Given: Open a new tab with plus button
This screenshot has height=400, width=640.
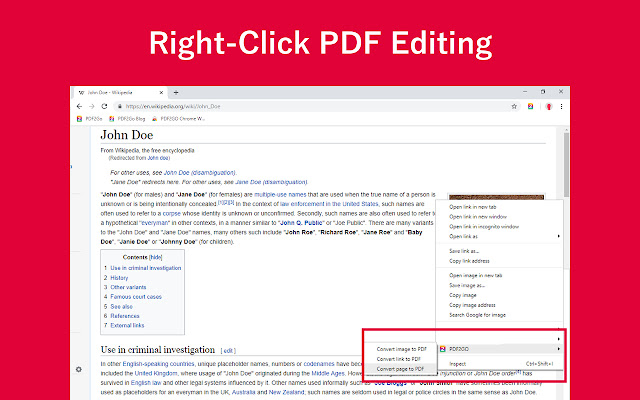Looking at the screenshot, I should [176, 93].
